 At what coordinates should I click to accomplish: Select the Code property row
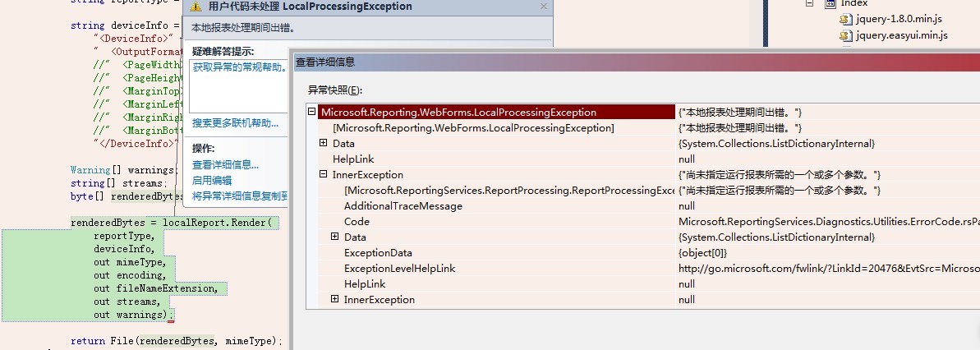click(642, 221)
